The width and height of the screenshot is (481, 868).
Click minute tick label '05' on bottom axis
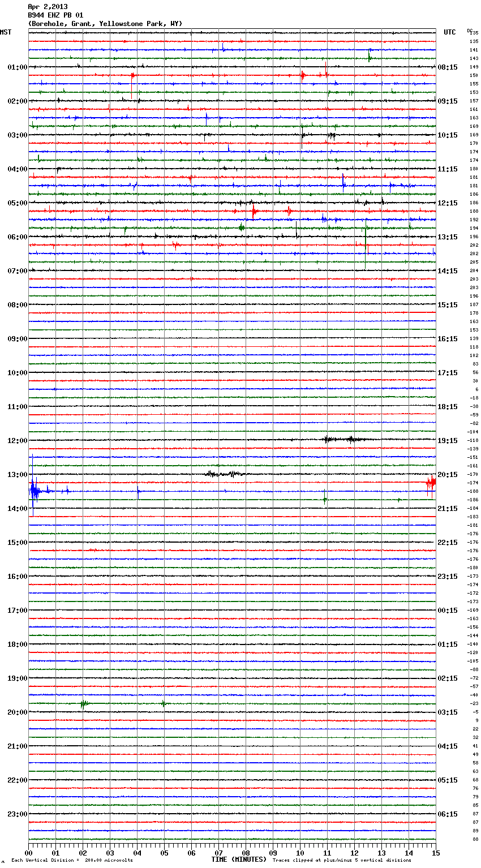[164, 853]
